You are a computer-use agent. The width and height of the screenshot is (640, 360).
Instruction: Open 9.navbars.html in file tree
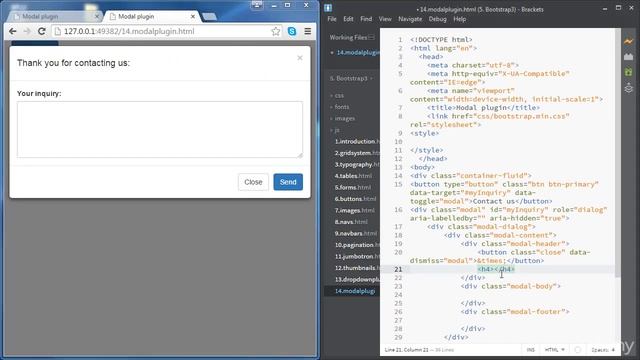(x=356, y=233)
